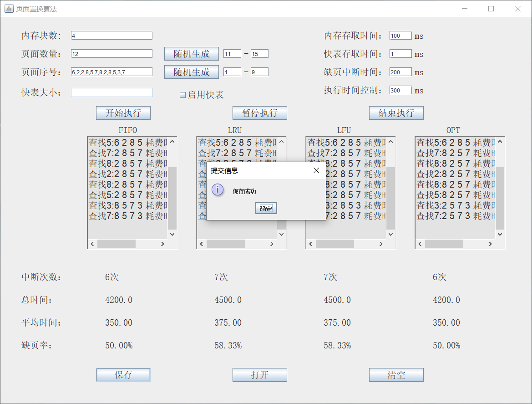The height and width of the screenshot is (404, 532).
Task: Focus the 页面数量 input field
Action: tap(111, 54)
